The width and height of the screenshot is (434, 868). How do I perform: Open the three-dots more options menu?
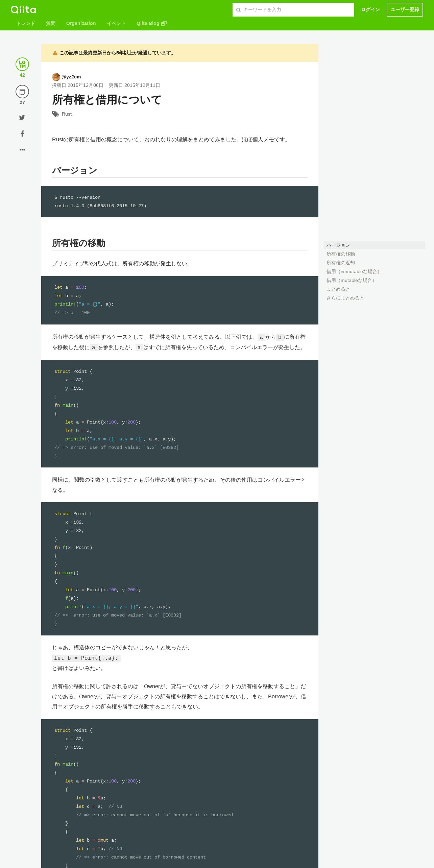[22, 150]
